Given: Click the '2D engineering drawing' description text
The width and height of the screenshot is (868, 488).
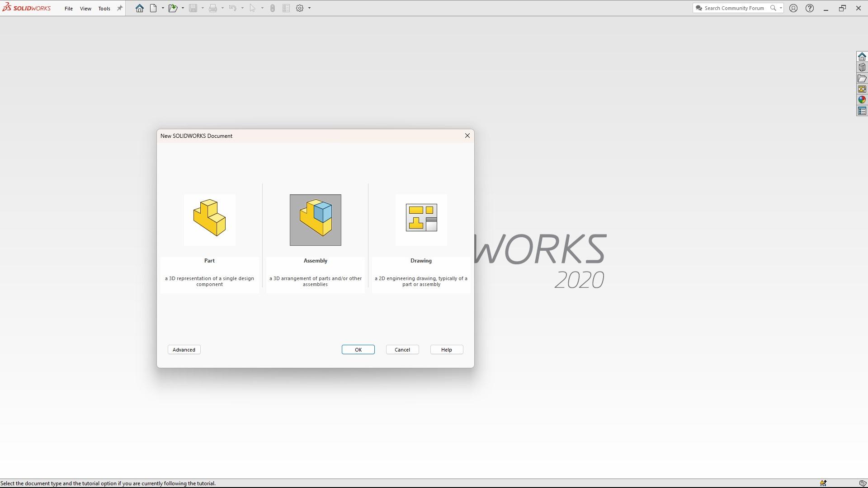Looking at the screenshot, I should [421, 282].
